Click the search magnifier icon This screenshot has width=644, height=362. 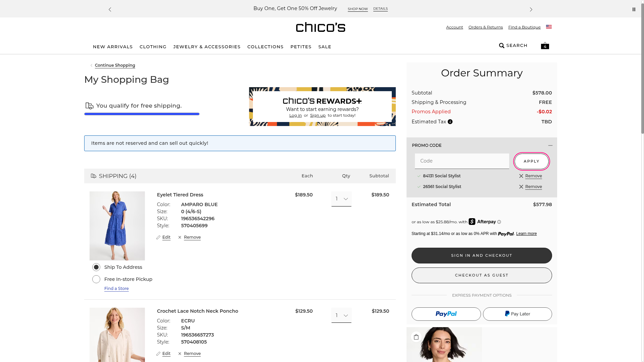502,46
